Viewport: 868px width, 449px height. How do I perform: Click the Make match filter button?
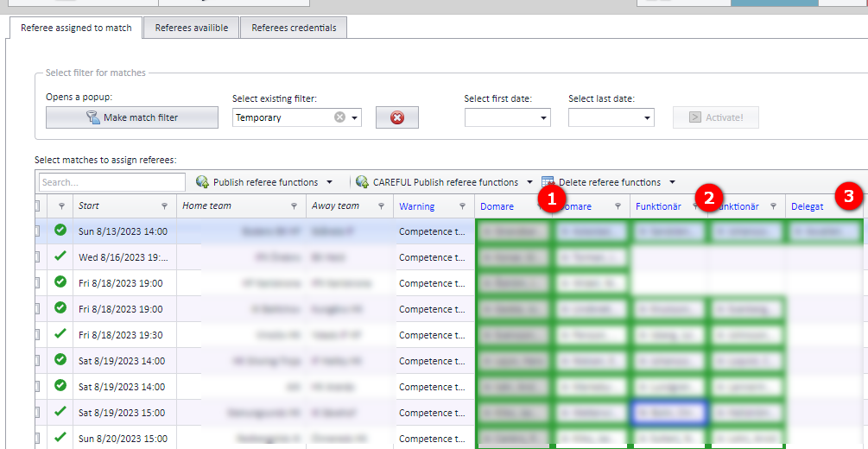(132, 117)
